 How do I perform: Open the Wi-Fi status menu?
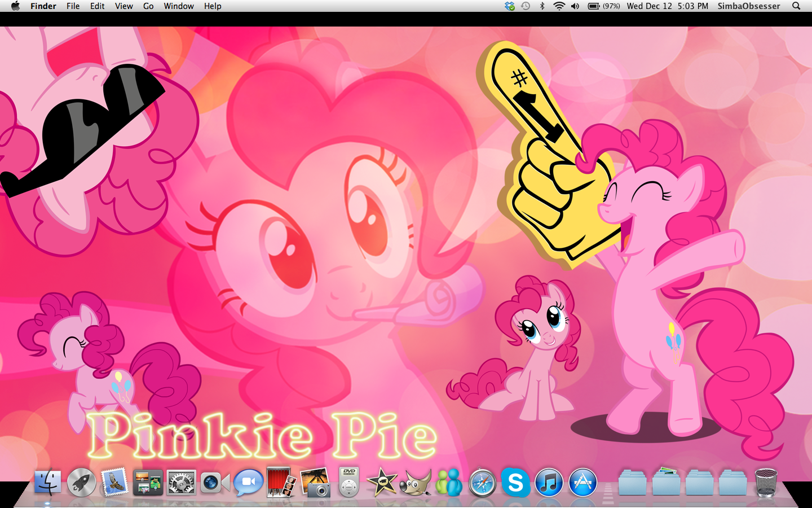(559, 6)
